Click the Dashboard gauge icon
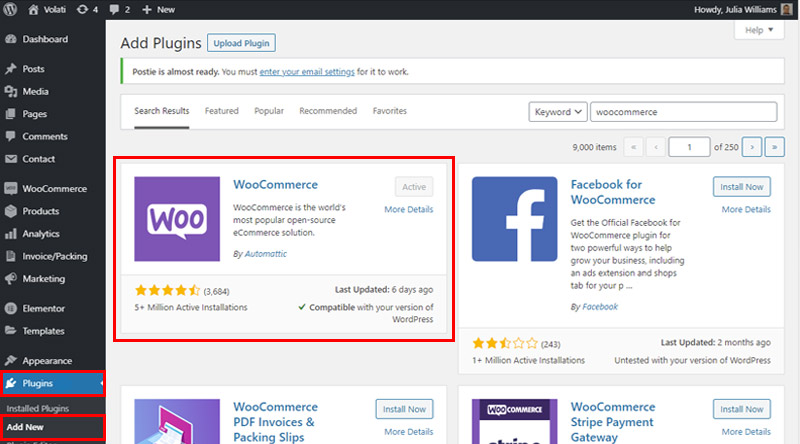 pos(11,39)
